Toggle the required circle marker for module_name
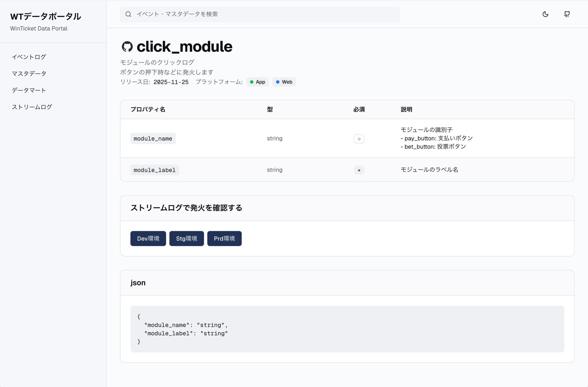 point(359,139)
